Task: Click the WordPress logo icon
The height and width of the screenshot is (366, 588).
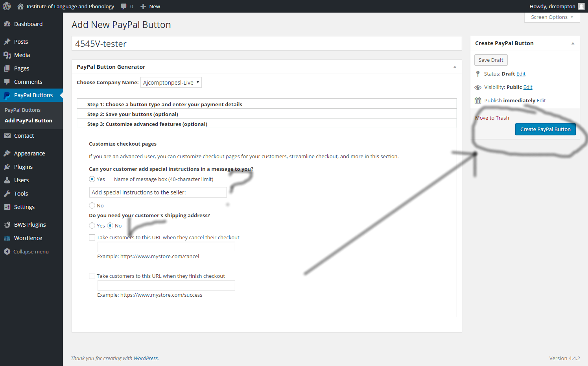Action: [7, 6]
